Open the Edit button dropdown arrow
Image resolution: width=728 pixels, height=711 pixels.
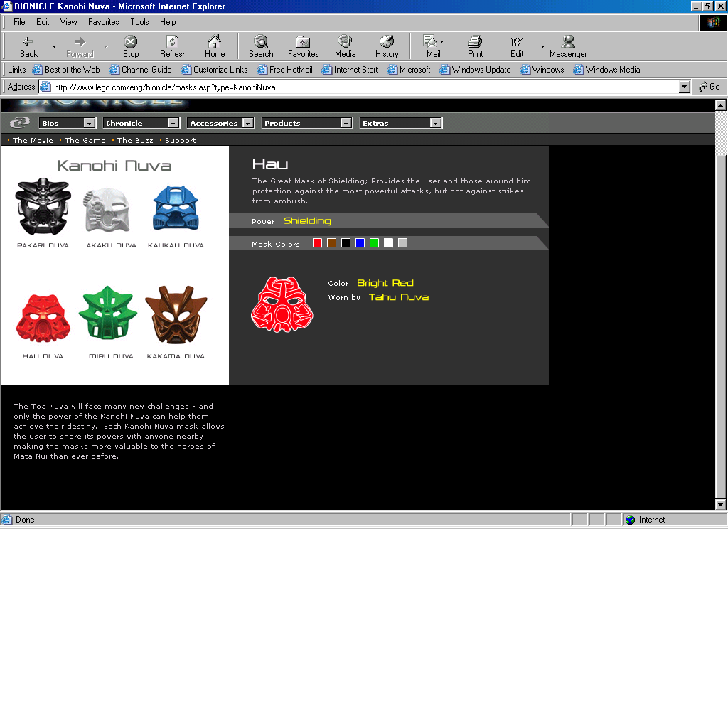pos(542,46)
